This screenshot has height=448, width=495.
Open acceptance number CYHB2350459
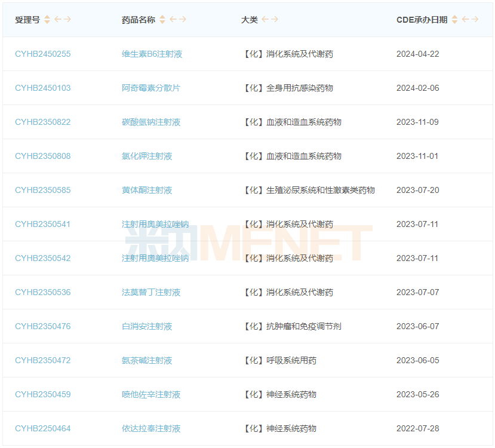point(43,395)
